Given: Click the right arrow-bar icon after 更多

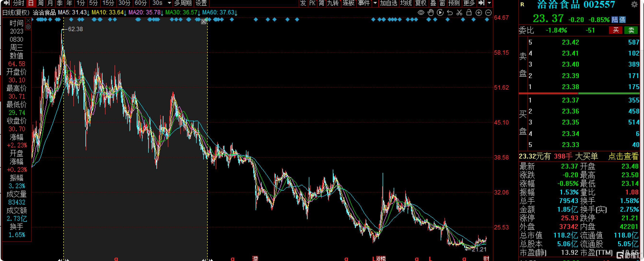Looking at the screenshot, I should click(481, 3).
